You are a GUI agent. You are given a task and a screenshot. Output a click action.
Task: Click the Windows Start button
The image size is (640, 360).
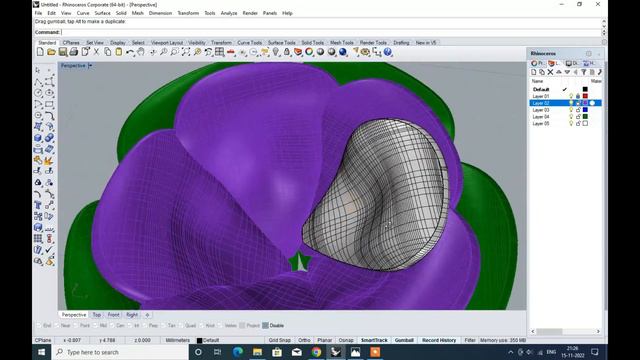point(42,352)
